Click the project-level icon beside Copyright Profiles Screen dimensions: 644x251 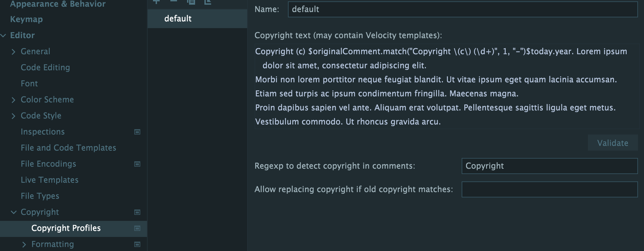point(137,228)
